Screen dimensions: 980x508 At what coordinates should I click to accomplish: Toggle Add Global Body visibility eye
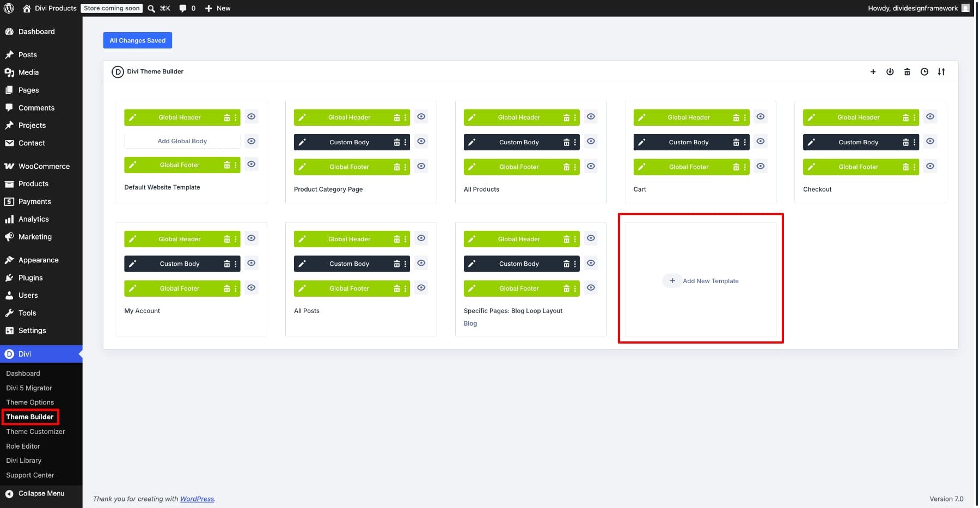(252, 141)
